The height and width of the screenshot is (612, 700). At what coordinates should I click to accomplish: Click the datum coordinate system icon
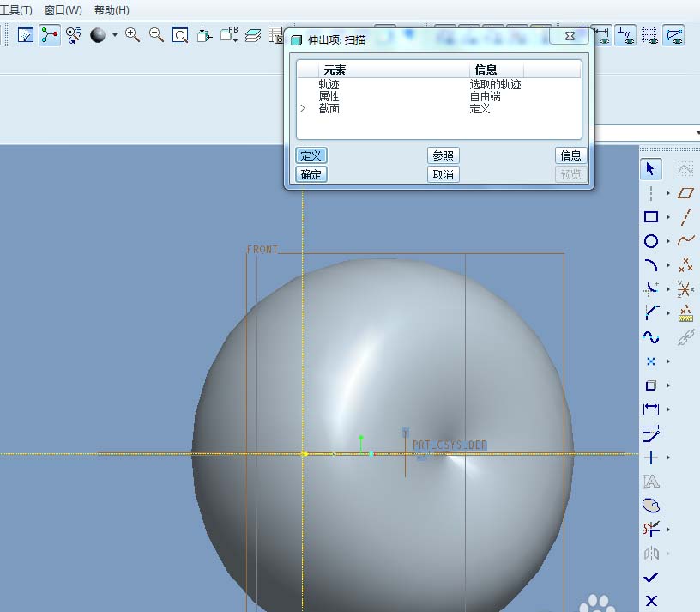[x=685, y=289]
